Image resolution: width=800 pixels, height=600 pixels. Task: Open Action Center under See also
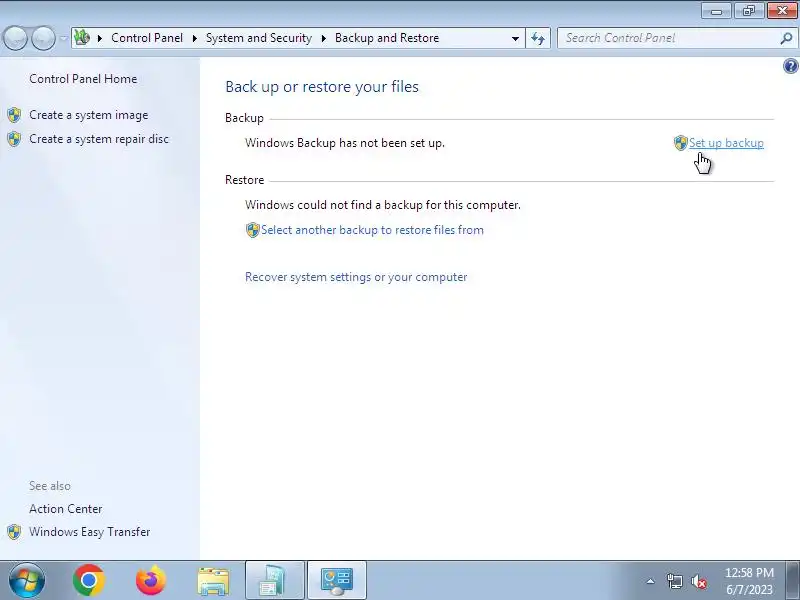tap(65, 509)
